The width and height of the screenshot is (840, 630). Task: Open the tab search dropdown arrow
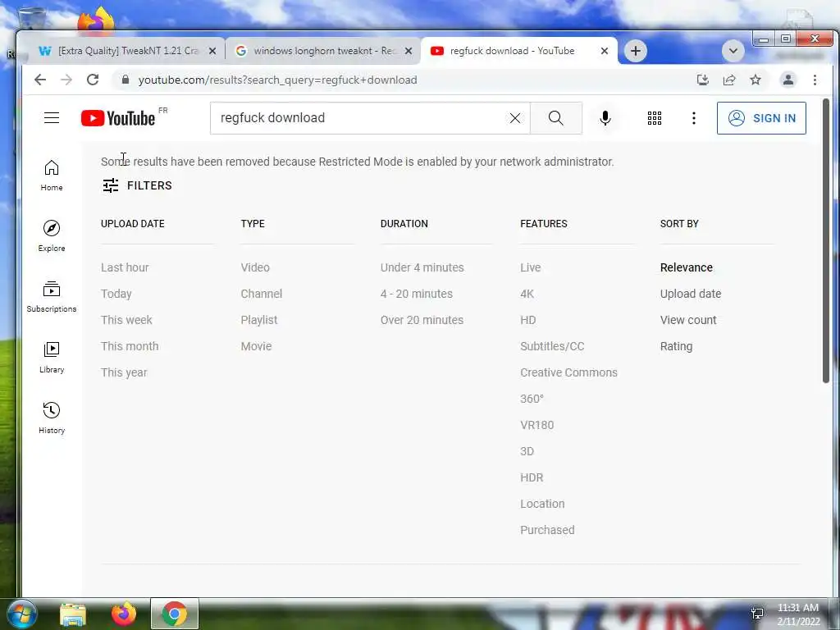pos(733,51)
